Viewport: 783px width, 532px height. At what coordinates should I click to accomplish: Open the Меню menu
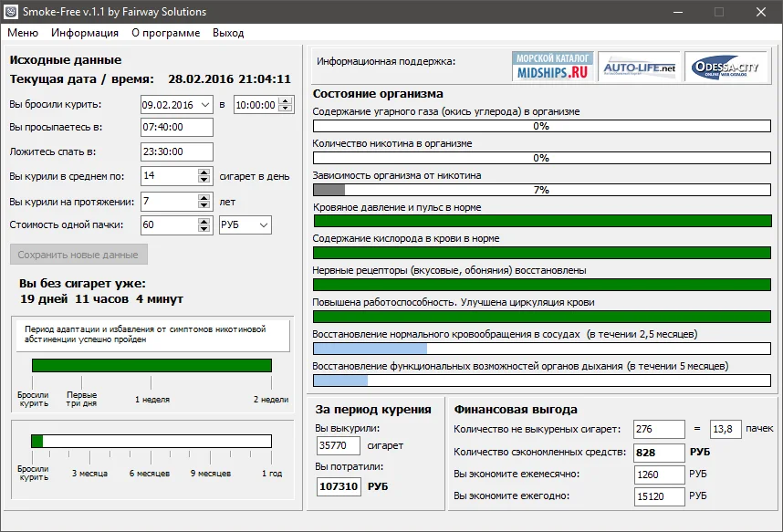(x=23, y=33)
